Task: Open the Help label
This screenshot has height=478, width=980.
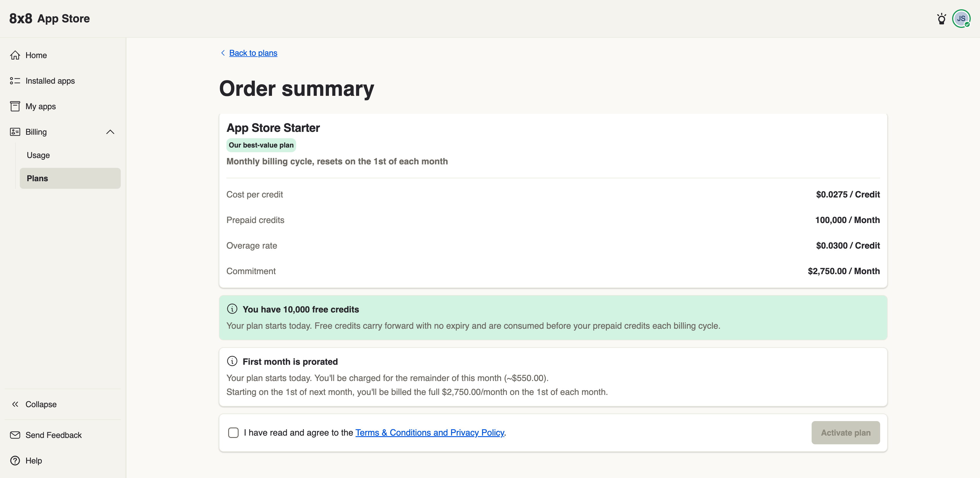Action: coord(34,461)
